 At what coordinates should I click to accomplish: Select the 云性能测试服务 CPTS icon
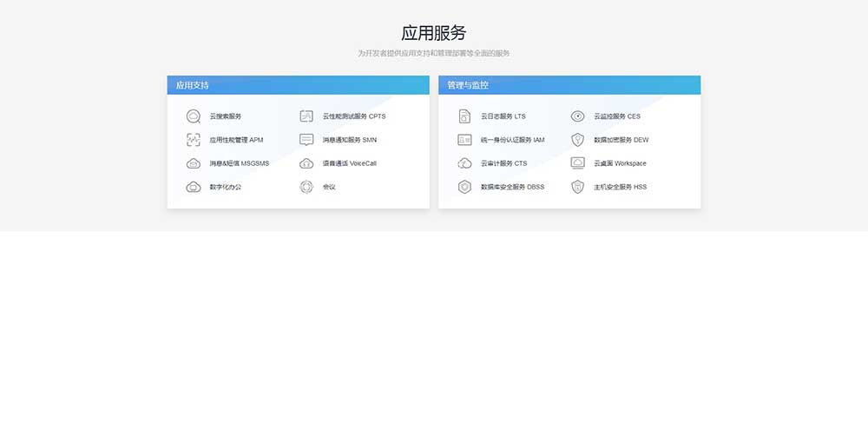(x=306, y=116)
